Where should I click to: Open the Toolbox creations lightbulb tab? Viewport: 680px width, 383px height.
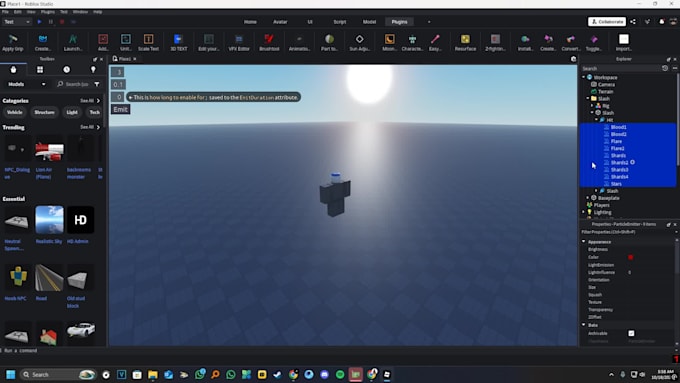93,69
